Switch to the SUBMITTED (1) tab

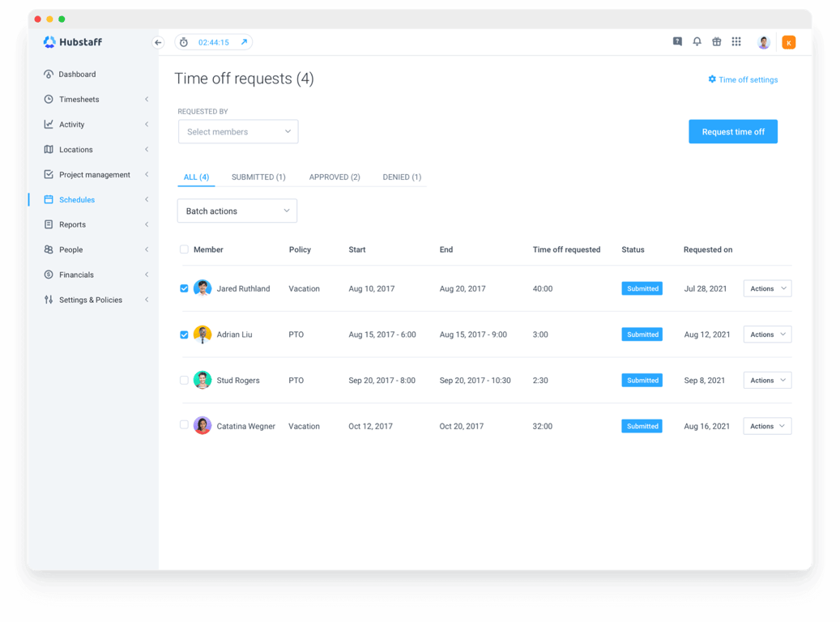(258, 177)
